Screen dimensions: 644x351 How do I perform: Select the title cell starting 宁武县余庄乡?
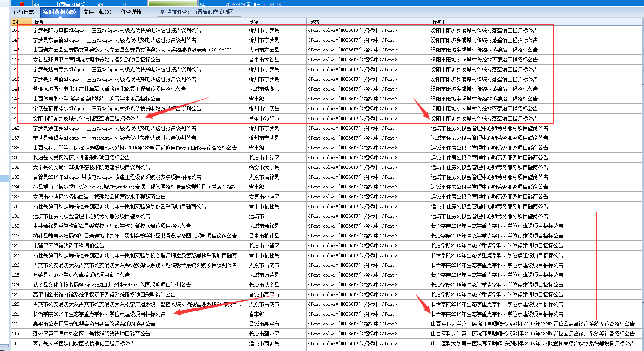(x=140, y=128)
